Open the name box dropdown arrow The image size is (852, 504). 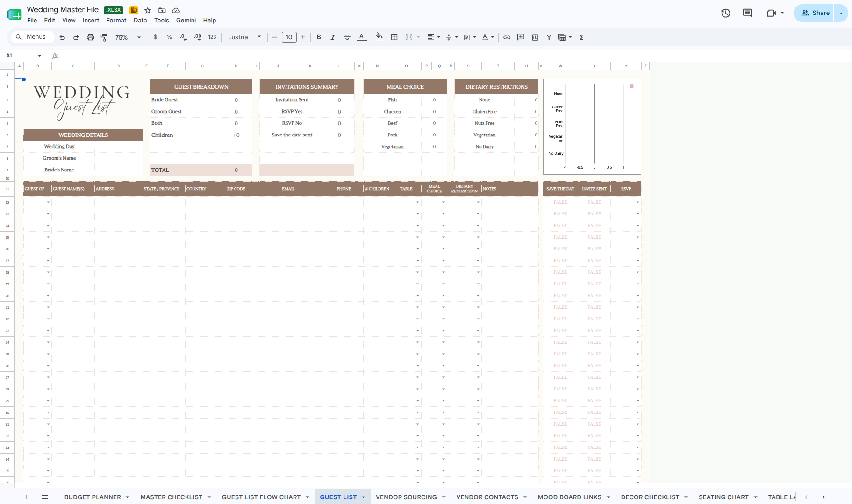pos(40,56)
